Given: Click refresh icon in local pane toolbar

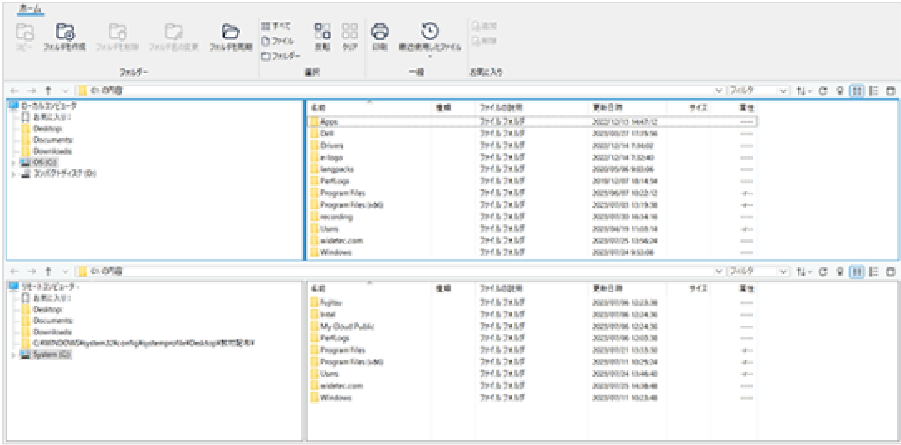Looking at the screenshot, I should coord(823,90).
